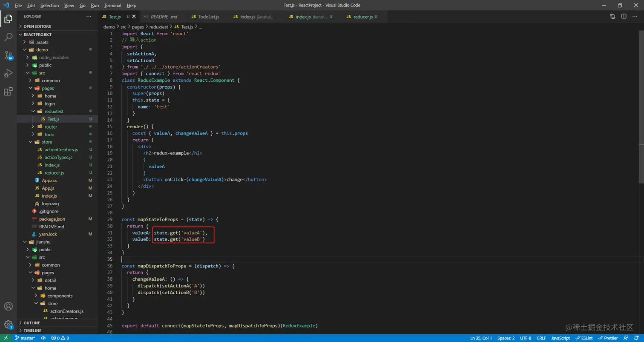This screenshot has width=644, height=342.
Task: Expand the node_modules folder
Action: (57, 57)
